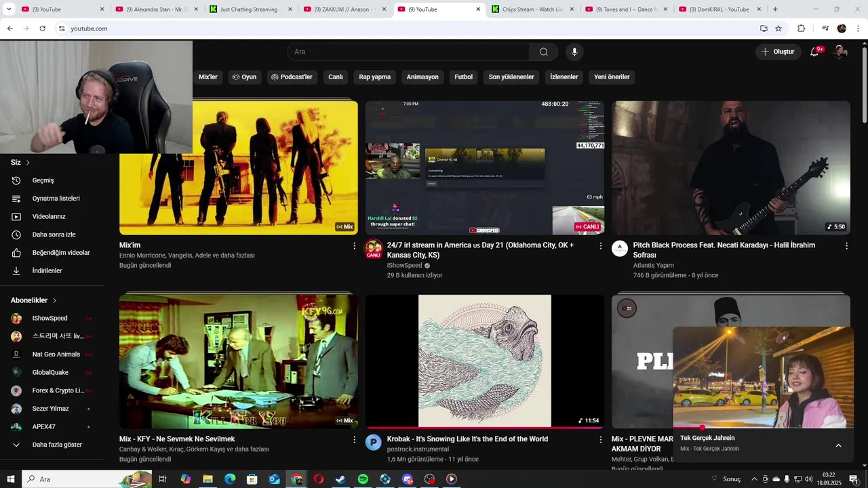Image resolution: width=868 pixels, height=488 pixels.
Task: Switch to Just Chatting Streaming tab
Action: tap(250, 9)
